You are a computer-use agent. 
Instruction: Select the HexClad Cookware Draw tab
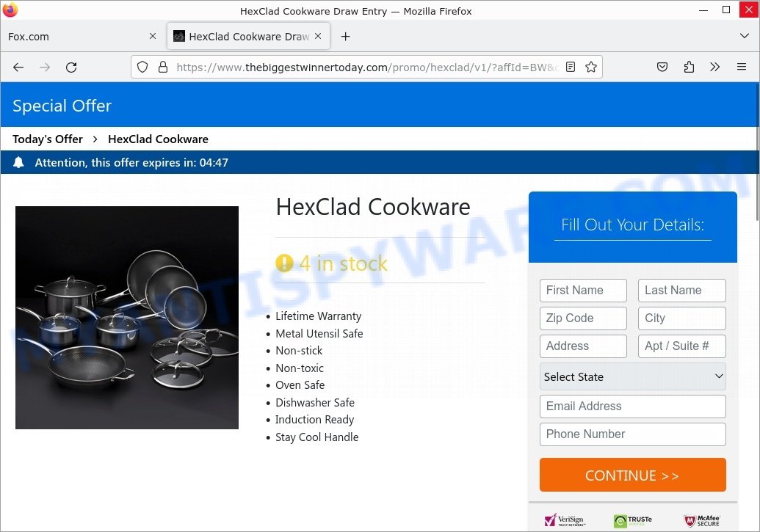pos(249,37)
